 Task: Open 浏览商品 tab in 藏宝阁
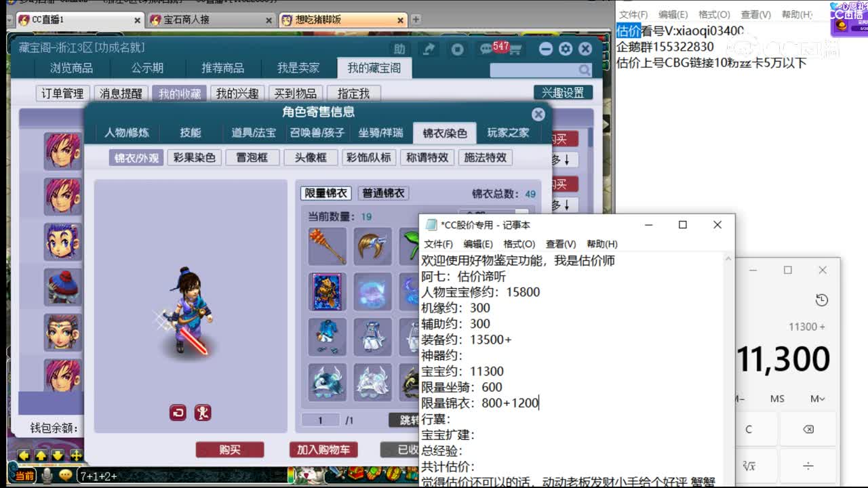tap(71, 68)
